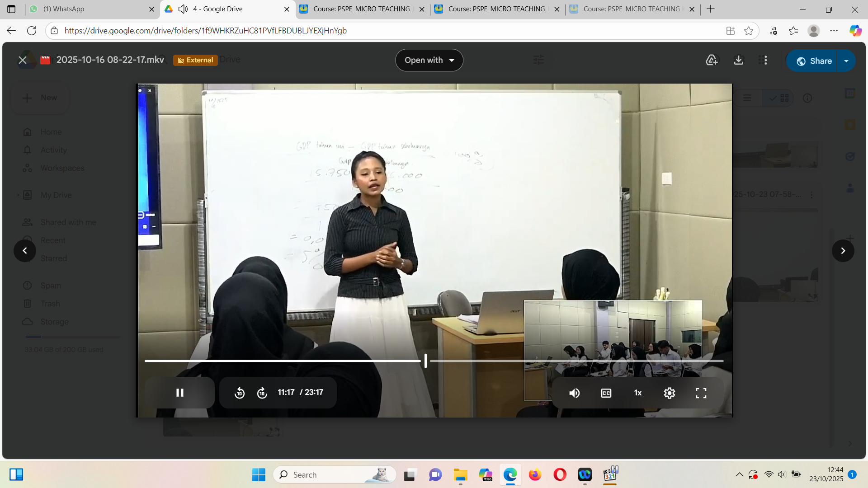Skip forward 10 seconds
The image size is (868, 488).
point(262,393)
